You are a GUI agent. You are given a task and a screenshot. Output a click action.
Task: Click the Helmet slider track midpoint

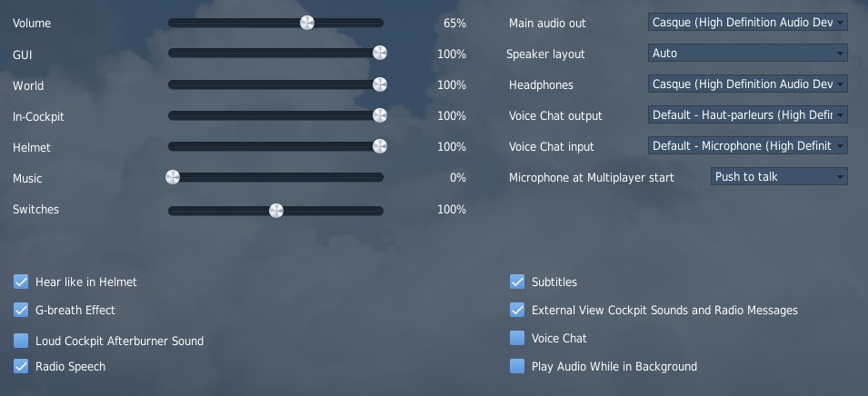coord(275,146)
